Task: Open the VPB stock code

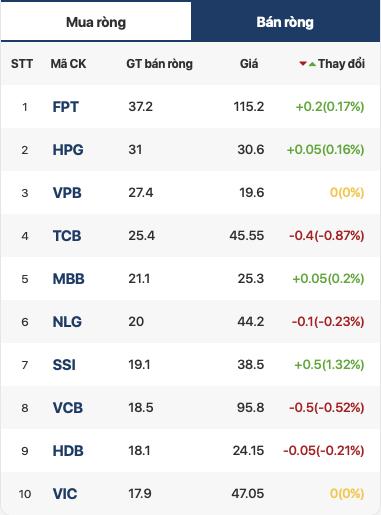Action: point(67,193)
